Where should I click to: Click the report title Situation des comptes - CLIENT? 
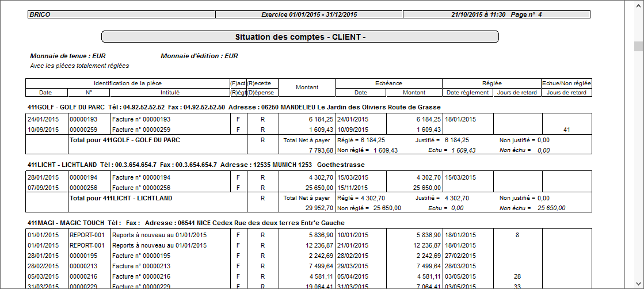[x=300, y=37]
